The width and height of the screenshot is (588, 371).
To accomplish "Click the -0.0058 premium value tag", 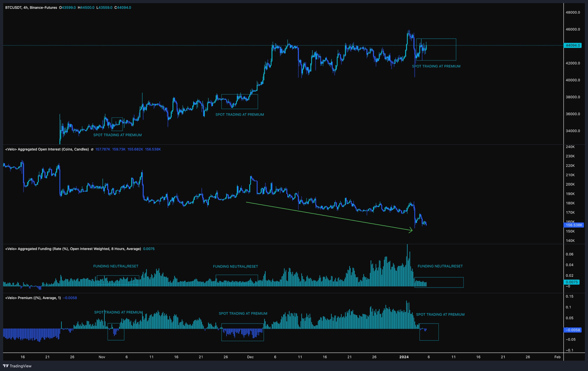I will (573, 330).
